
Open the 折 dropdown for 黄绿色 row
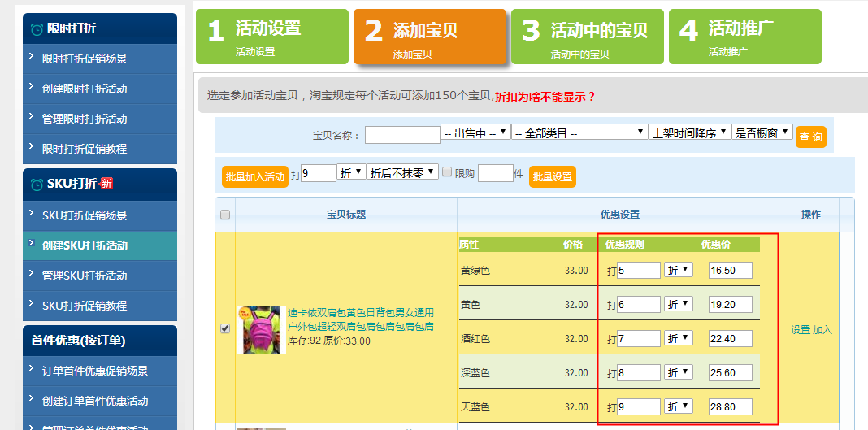click(x=679, y=270)
